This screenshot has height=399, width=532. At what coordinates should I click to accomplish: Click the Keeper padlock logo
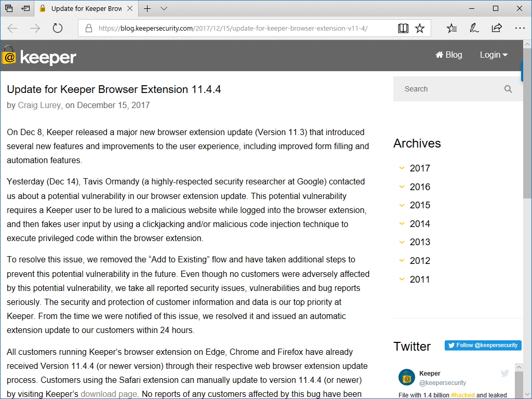pos(8,55)
